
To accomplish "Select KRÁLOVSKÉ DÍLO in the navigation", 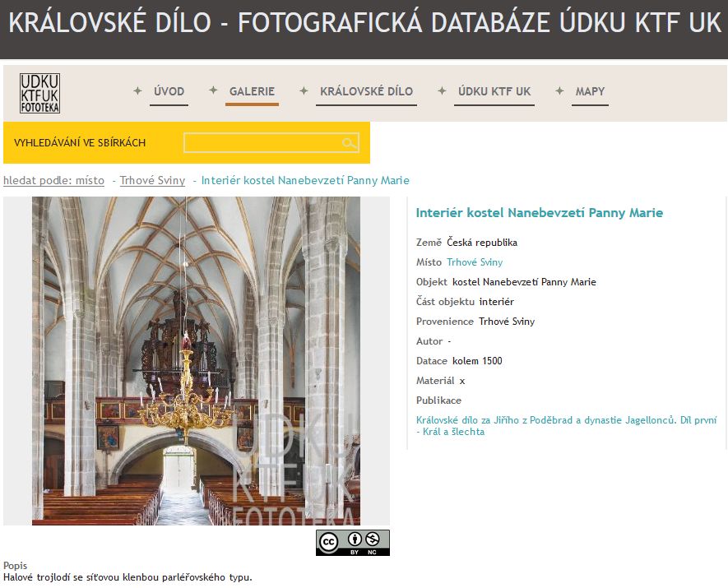I will click(x=366, y=91).
